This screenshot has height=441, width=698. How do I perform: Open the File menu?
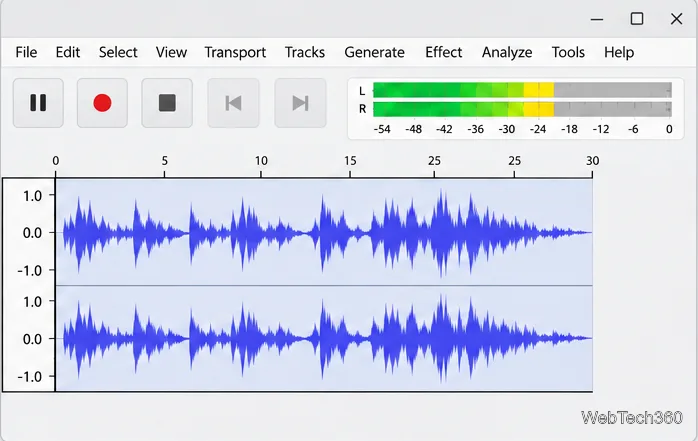pyautogui.click(x=26, y=53)
